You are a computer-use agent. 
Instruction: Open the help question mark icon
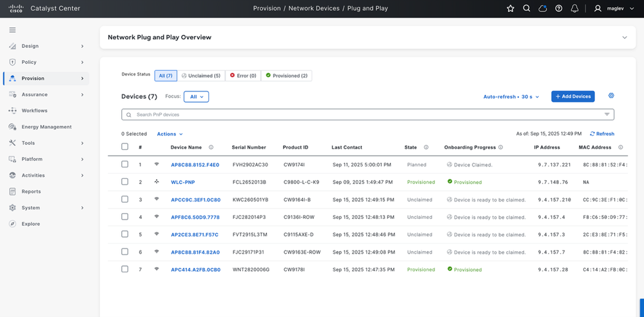click(x=558, y=8)
